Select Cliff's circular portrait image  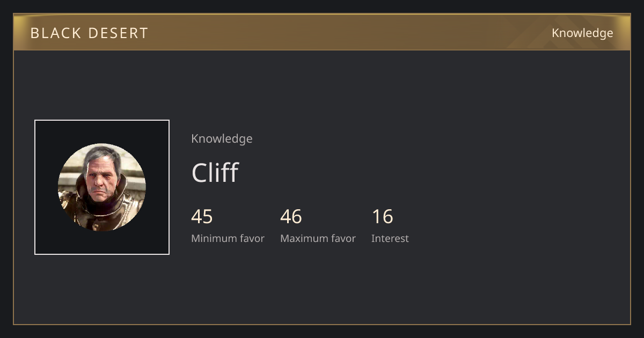point(102,187)
